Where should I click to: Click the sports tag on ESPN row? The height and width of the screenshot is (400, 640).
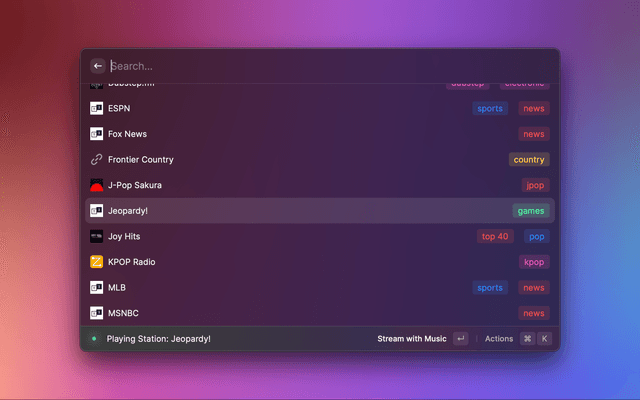click(490, 108)
